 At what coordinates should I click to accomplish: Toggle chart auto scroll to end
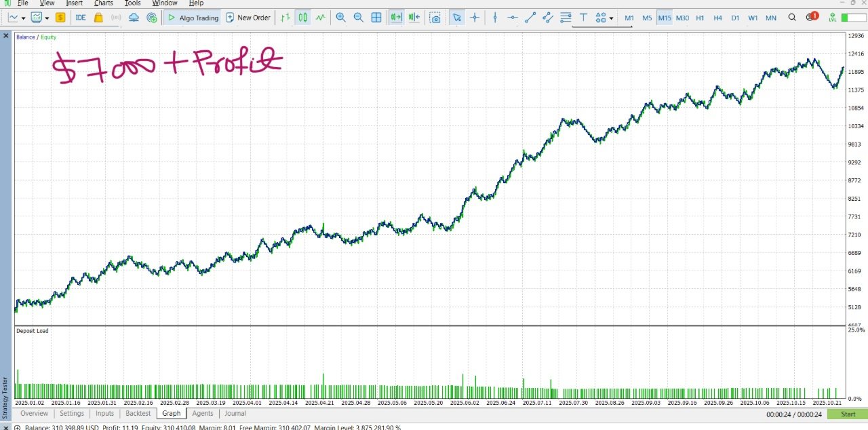point(396,18)
